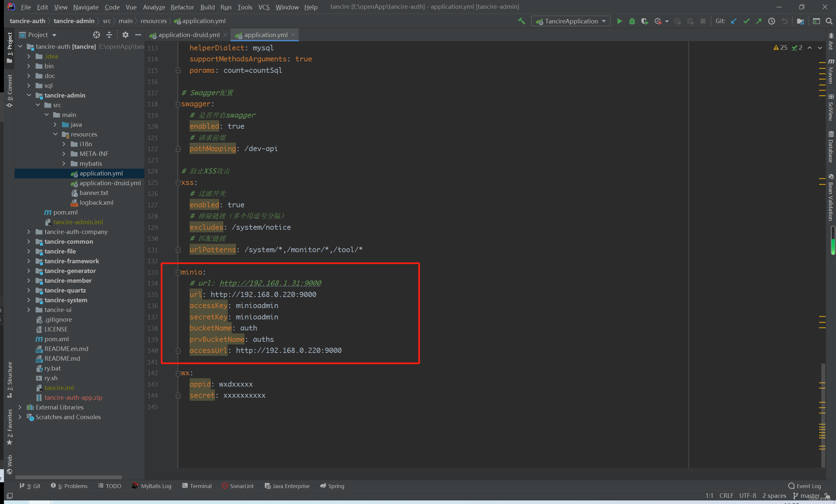Fold the wx block at line 142
This screenshot has width=836, height=504.
pos(178,373)
